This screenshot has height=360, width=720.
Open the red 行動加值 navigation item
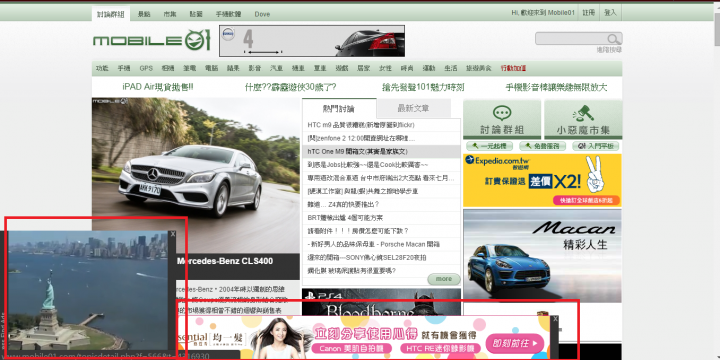tap(513, 68)
